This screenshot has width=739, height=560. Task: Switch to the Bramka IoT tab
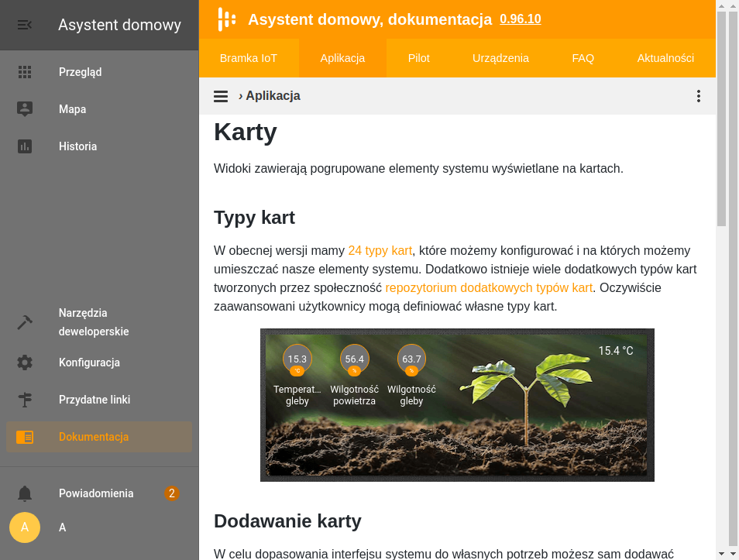pos(249,58)
